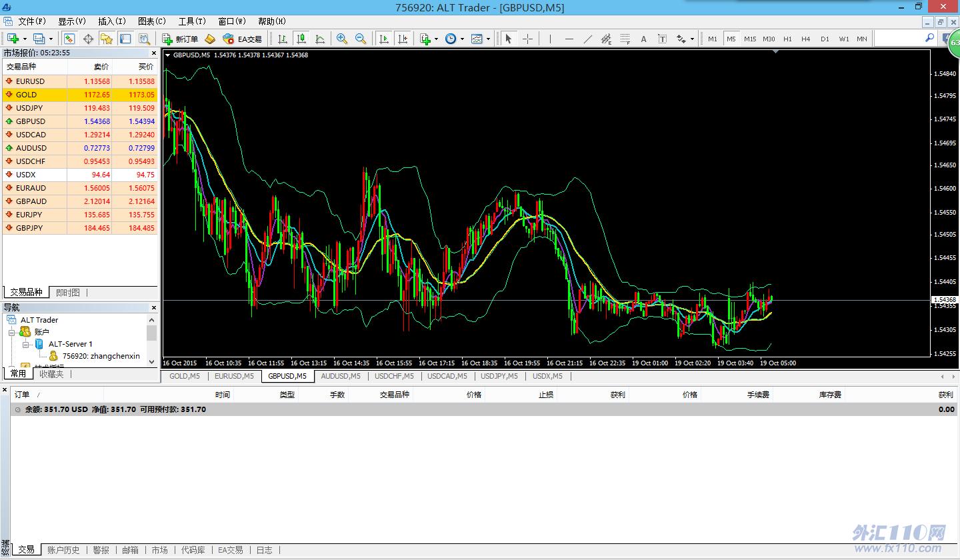Image resolution: width=960 pixels, height=560 pixels.
Task: Switch to the EURUSD,M5 chart tab
Action: click(234, 376)
